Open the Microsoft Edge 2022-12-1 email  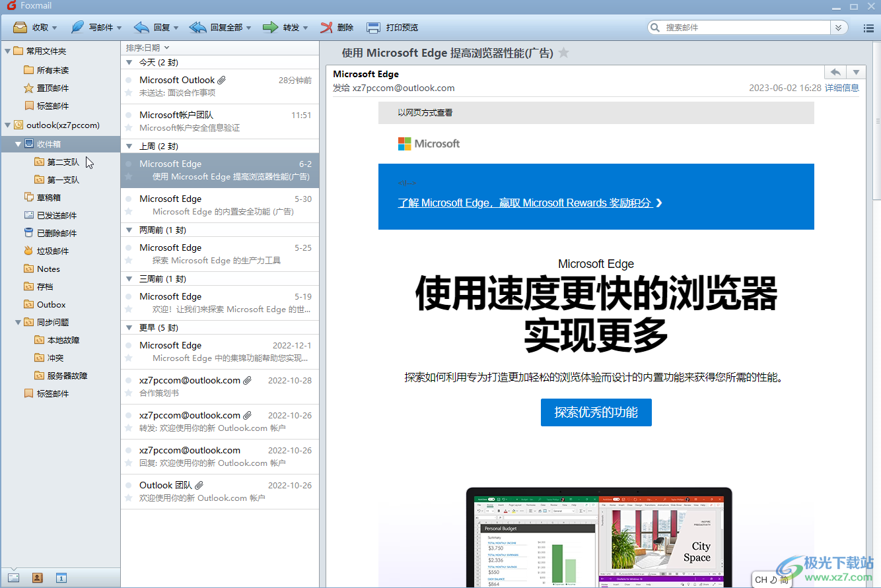(220, 351)
